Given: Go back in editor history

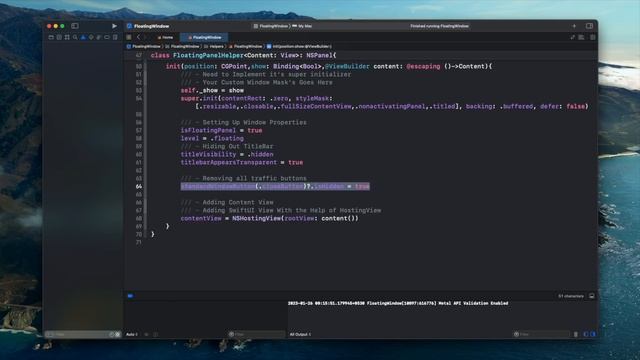Looking at the screenshot, I should (x=138, y=37).
